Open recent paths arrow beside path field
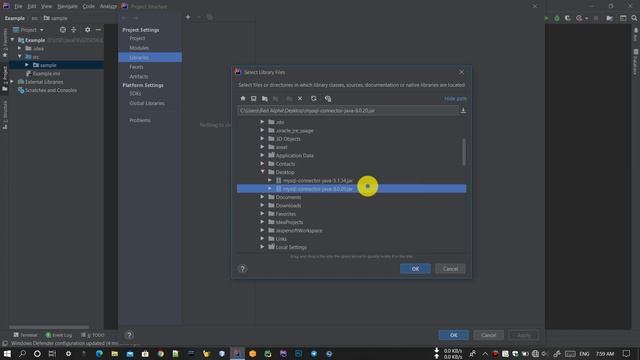The image size is (640, 360). point(463,111)
